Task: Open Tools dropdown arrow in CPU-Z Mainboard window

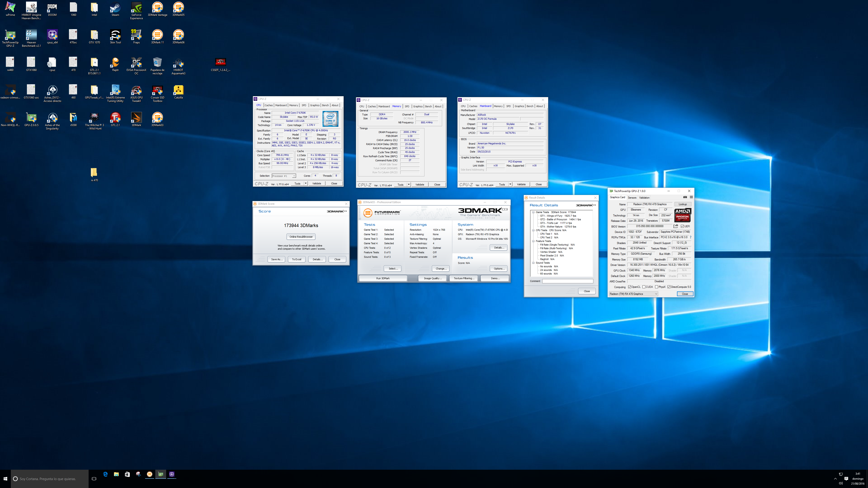Action: pos(510,185)
